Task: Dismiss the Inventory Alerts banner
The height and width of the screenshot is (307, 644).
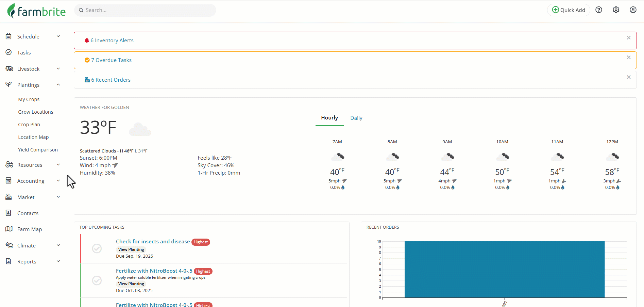Action: [629, 38]
